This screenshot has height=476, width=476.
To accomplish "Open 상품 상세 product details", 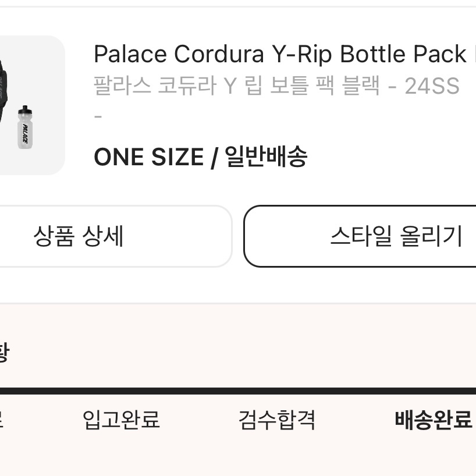I will click(115, 236).
